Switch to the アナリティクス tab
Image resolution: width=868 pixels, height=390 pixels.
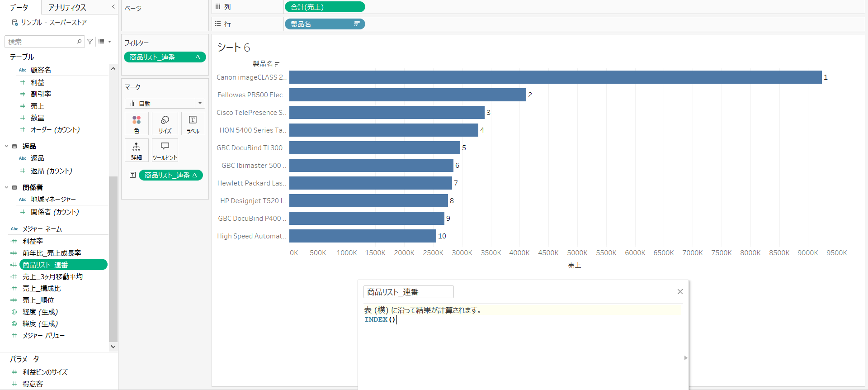coord(67,7)
